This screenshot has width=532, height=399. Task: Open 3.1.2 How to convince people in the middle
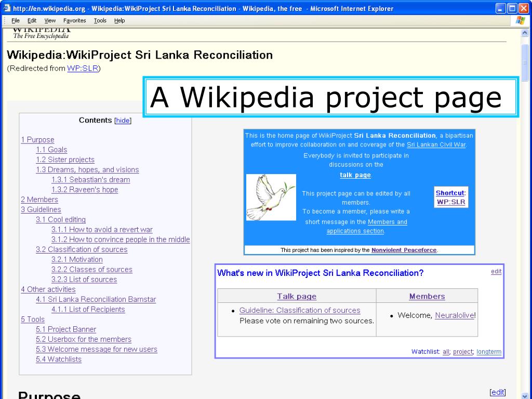[x=121, y=240]
